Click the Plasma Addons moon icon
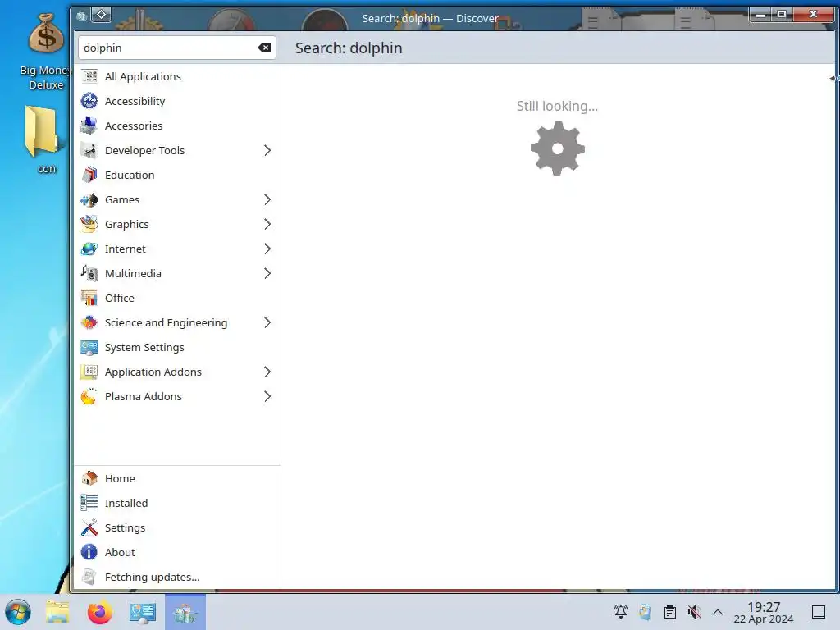Viewport: 840px width, 630px height. (89, 397)
